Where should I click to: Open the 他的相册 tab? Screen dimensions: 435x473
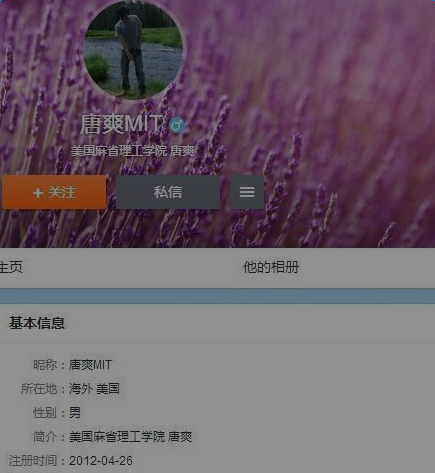pos(271,267)
